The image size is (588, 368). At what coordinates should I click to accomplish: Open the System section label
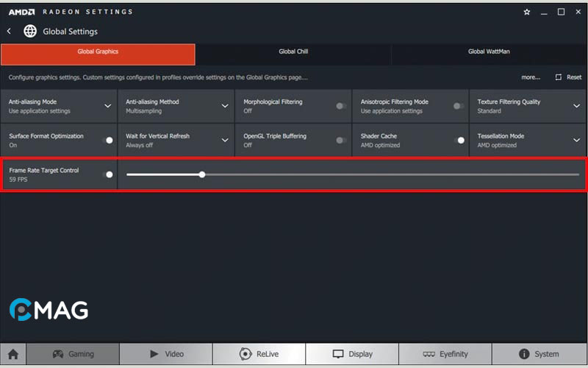[547, 354]
